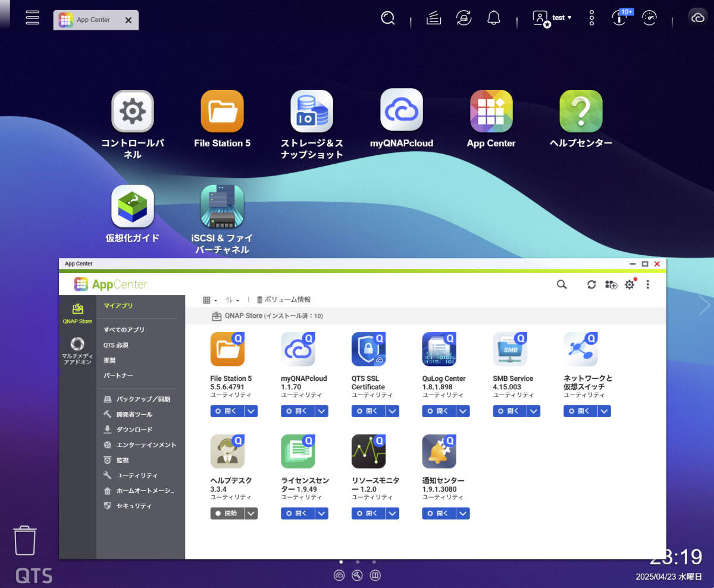This screenshot has height=588, width=714.
Task: Open ボリューム情報 volume info
Action: 284,300
